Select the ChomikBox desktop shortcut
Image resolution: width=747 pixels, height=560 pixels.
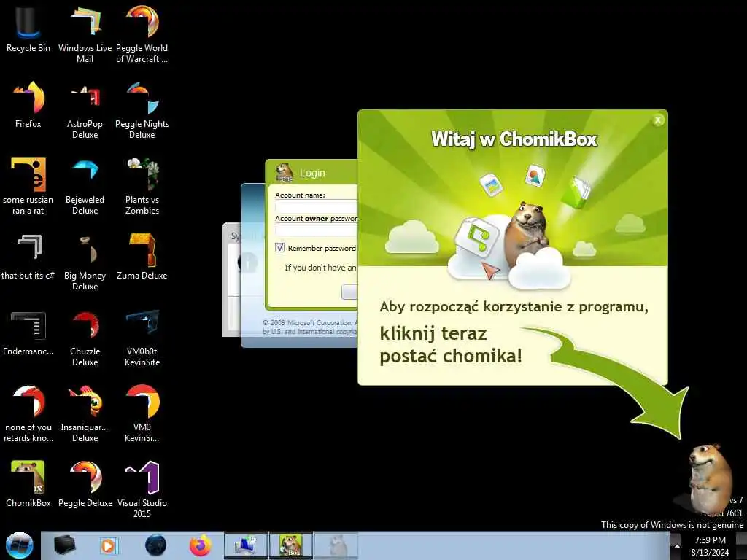coord(28,484)
